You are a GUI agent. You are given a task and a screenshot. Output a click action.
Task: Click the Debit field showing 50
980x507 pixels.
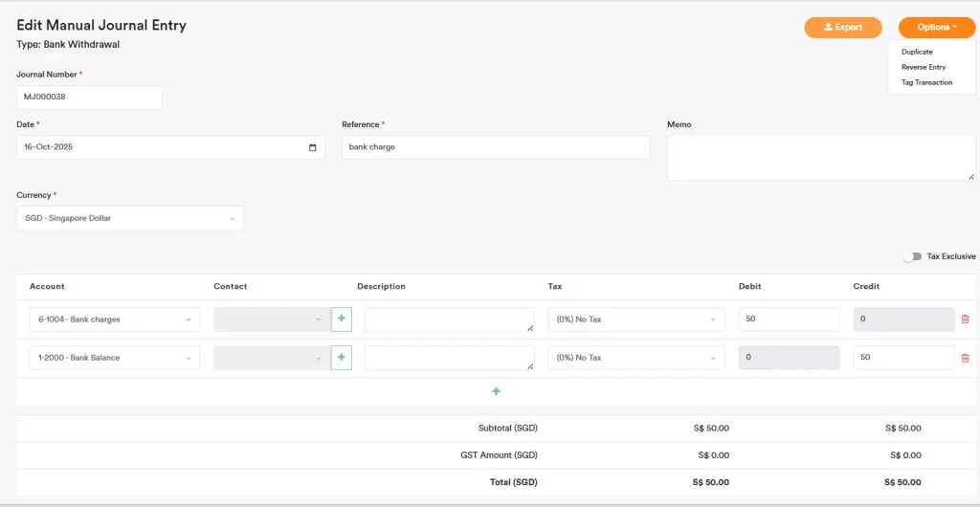click(789, 320)
